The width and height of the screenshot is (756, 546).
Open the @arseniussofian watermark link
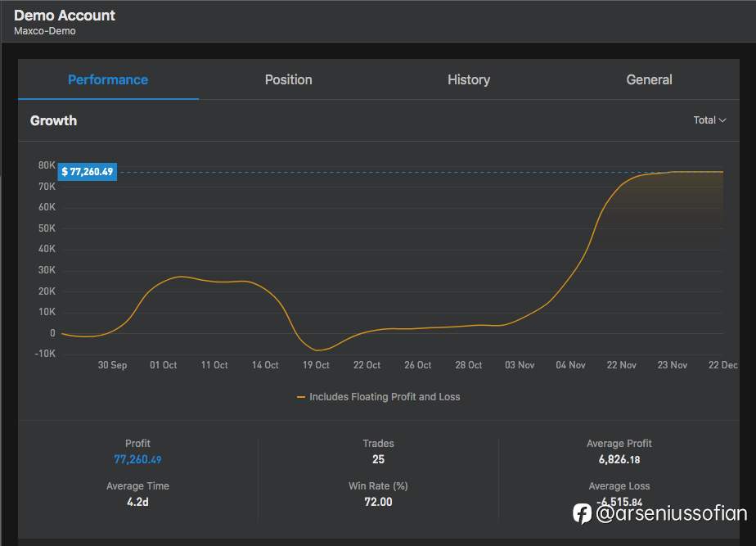[671, 513]
